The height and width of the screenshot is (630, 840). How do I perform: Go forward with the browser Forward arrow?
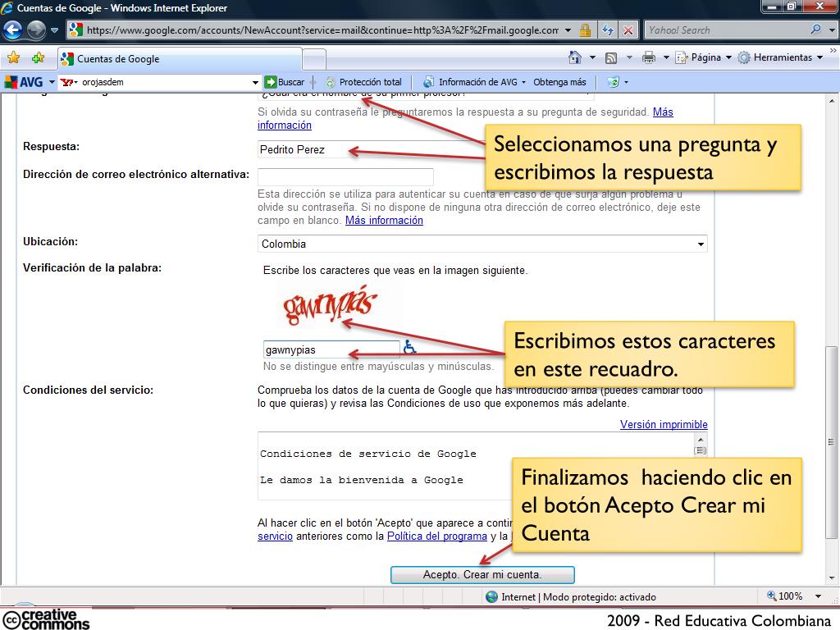pyautogui.click(x=36, y=30)
